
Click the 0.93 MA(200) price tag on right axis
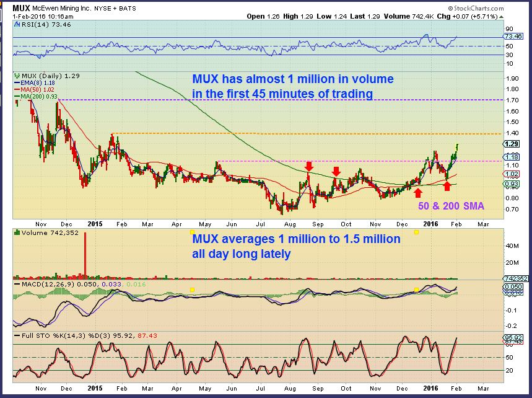click(x=512, y=184)
